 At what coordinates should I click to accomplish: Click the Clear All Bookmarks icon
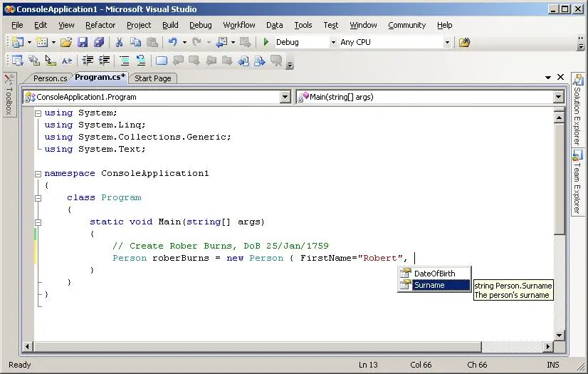(276, 60)
